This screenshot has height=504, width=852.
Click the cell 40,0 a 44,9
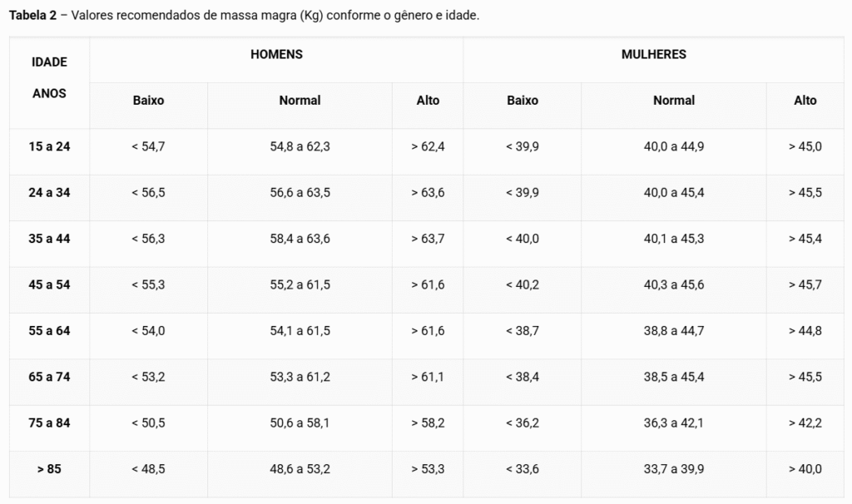point(674,146)
